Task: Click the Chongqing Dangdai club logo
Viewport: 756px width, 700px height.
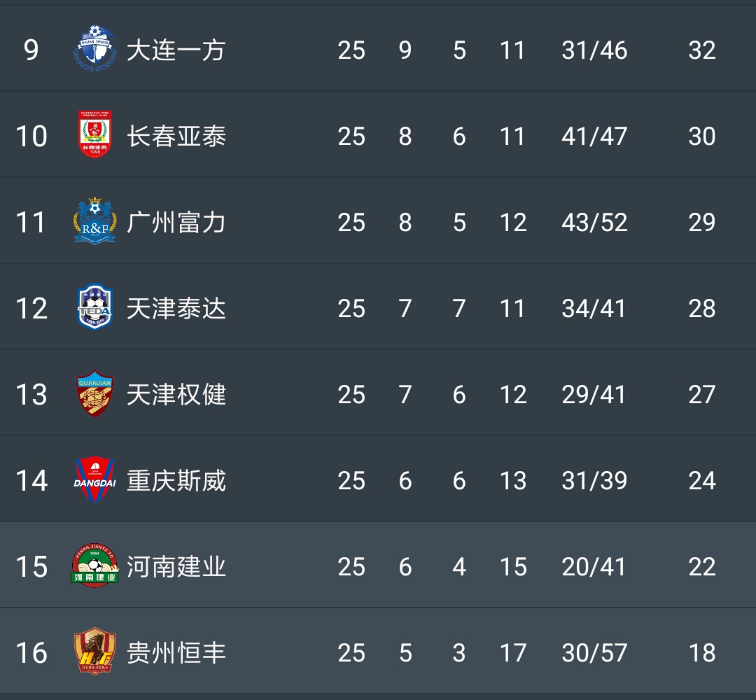Action: pos(94,479)
